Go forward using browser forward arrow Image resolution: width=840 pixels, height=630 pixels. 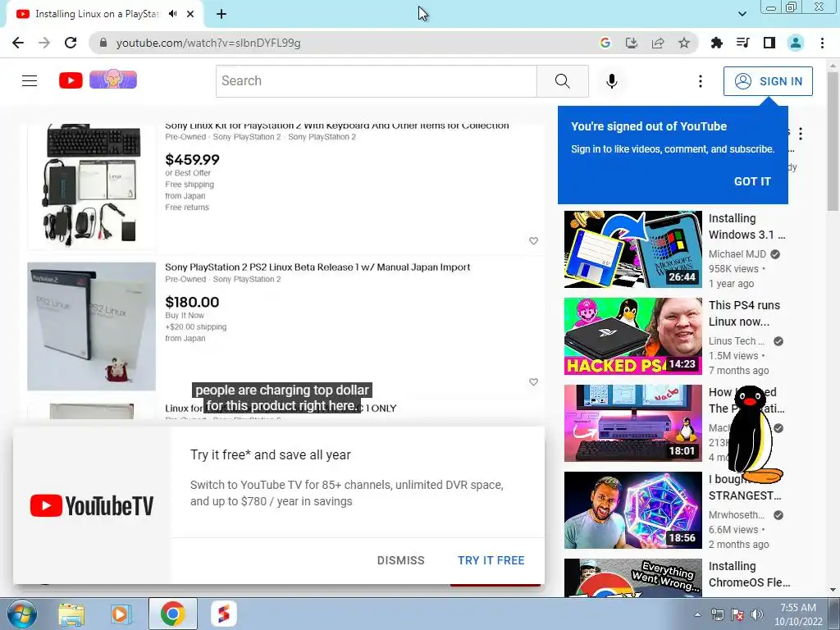[x=44, y=43]
